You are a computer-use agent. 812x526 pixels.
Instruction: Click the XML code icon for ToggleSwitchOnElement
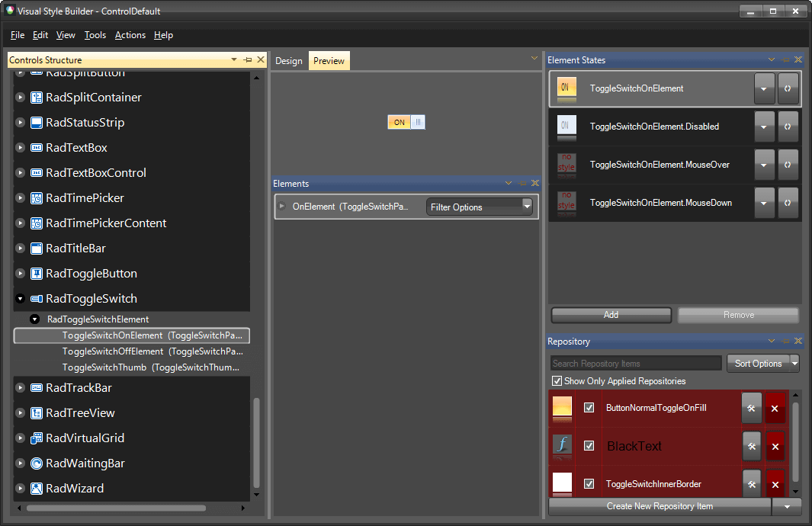point(788,88)
